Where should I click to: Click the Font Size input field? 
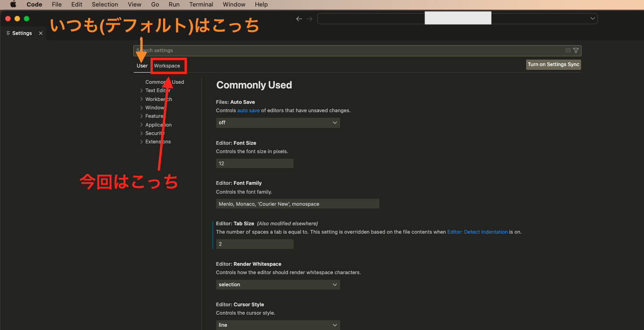pos(254,163)
